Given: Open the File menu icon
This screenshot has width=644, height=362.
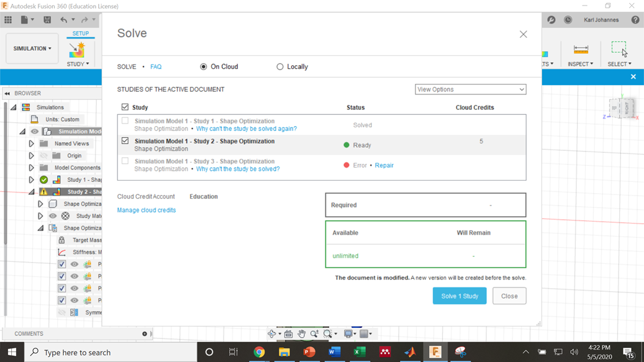Looking at the screenshot, I should (x=24, y=20).
